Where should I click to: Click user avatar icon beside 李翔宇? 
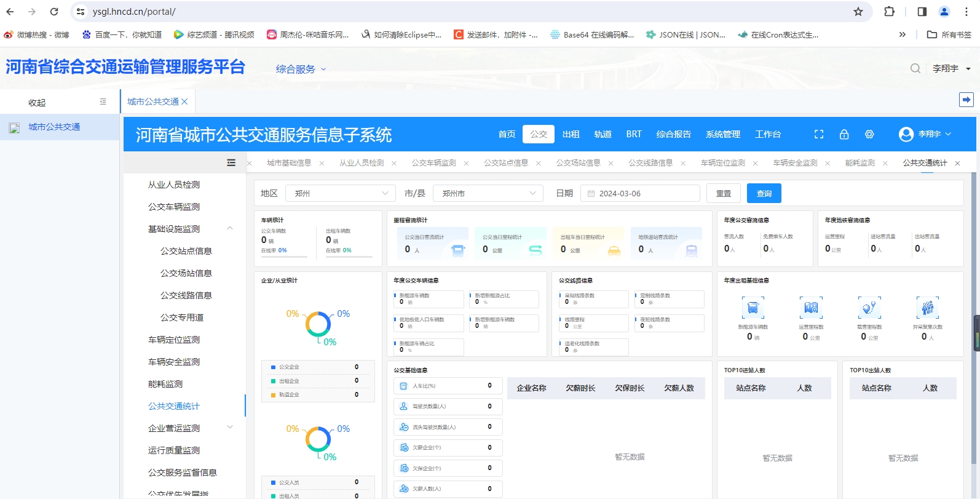tap(906, 134)
